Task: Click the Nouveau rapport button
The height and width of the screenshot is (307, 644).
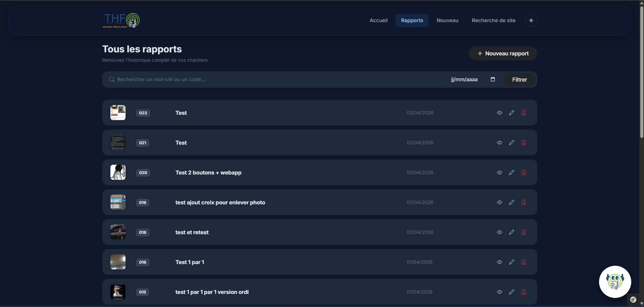Action: point(503,53)
